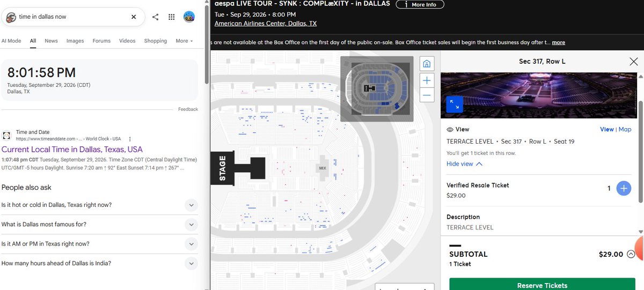Close the Sec 317, Row L panel
The image size is (644, 290).
coord(634,62)
